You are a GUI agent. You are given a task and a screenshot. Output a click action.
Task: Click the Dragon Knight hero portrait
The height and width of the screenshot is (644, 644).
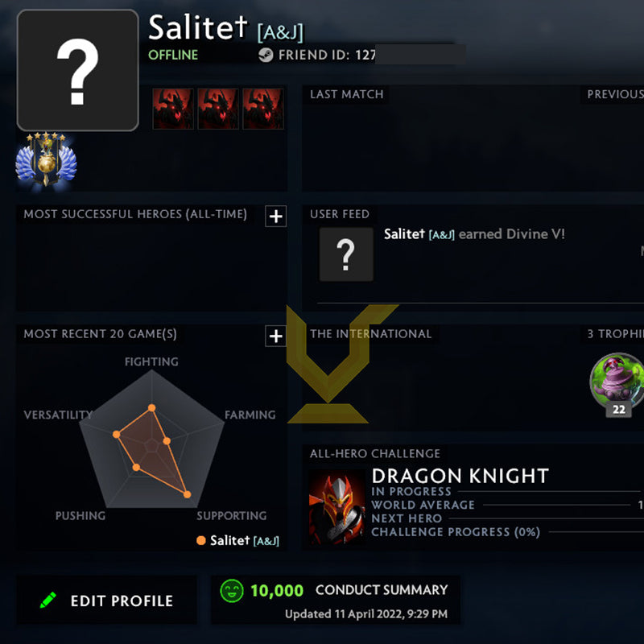click(337, 507)
